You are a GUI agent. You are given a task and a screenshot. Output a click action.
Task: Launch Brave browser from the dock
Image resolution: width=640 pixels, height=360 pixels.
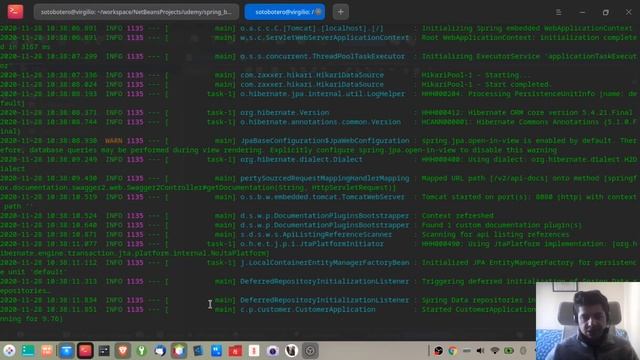tap(122, 351)
